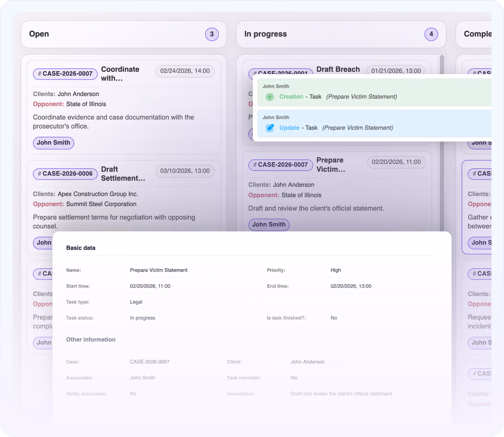Click John Smith tag on Coordinate card
Image resolution: width=504 pixels, height=437 pixels.
point(54,143)
